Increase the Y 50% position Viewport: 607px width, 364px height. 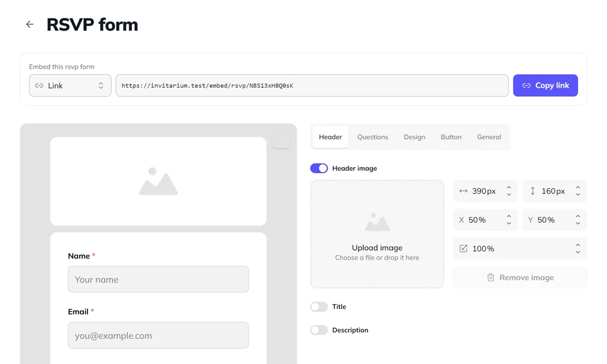click(x=578, y=217)
